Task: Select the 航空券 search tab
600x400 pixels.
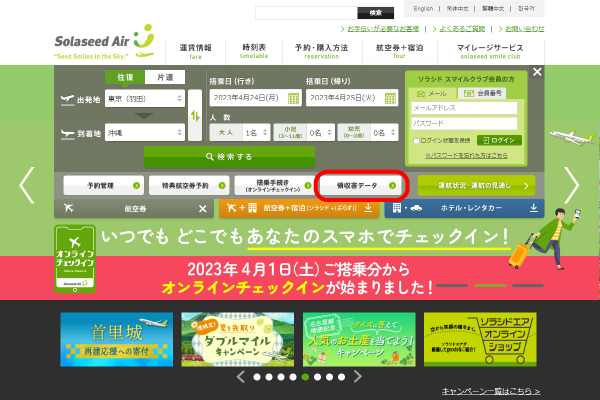Action: [134, 209]
